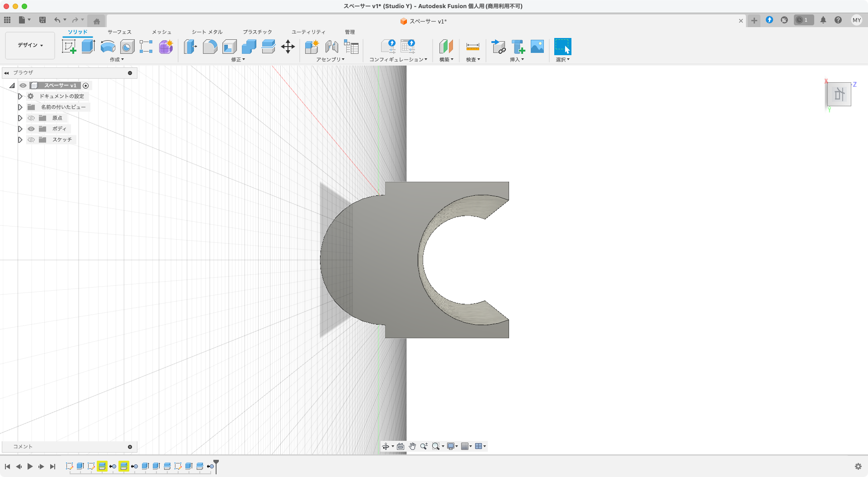Open the 選択 dropdown menu
The width and height of the screenshot is (868, 477).
pyautogui.click(x=562, y=60)
